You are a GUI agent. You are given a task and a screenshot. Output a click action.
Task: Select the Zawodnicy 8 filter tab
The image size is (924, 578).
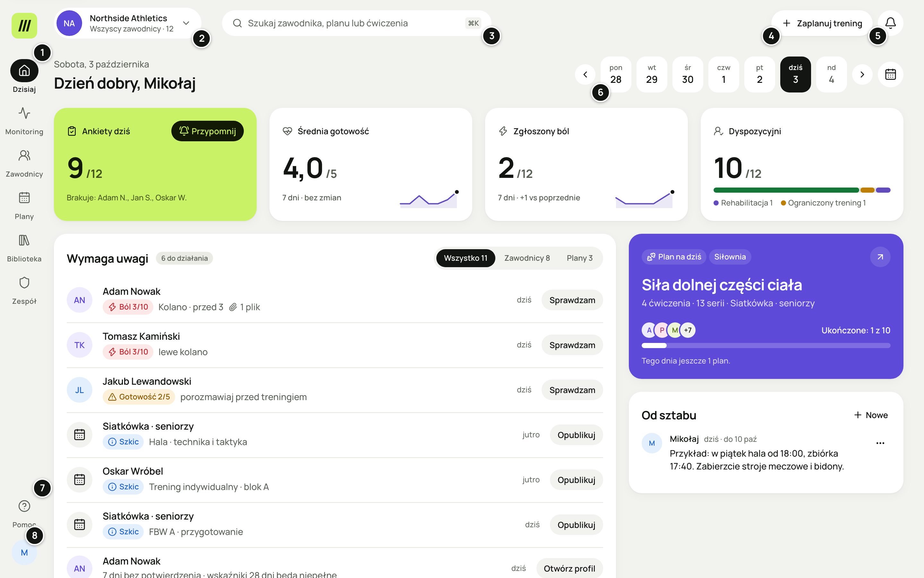[x=527, y=258]
